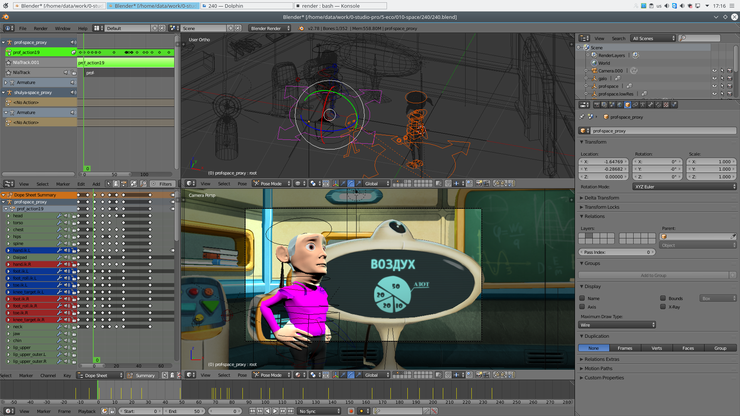
Task: Open the Global orientation dropdown in top viewport
Action: pyautogui.click(x=377, y=183)
